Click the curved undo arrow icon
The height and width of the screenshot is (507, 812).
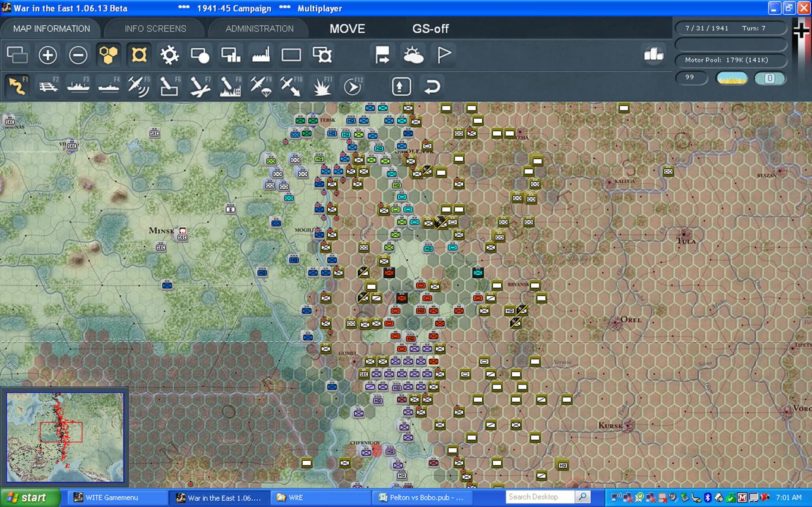432,86
